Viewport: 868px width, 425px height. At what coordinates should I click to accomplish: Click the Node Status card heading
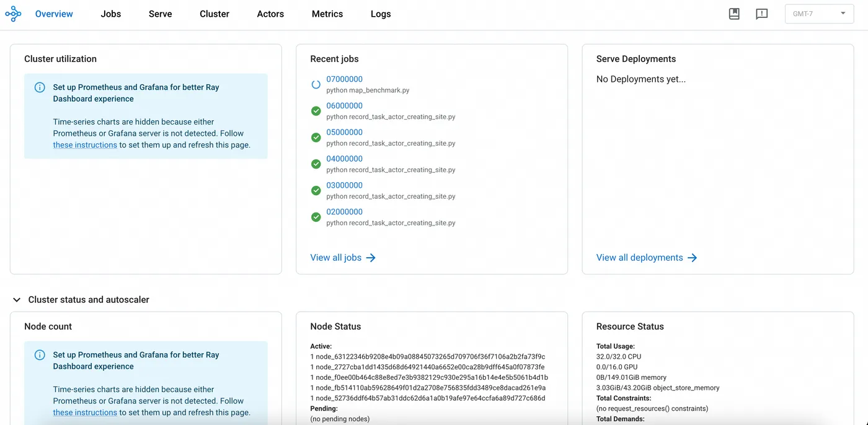pos(335,326)
